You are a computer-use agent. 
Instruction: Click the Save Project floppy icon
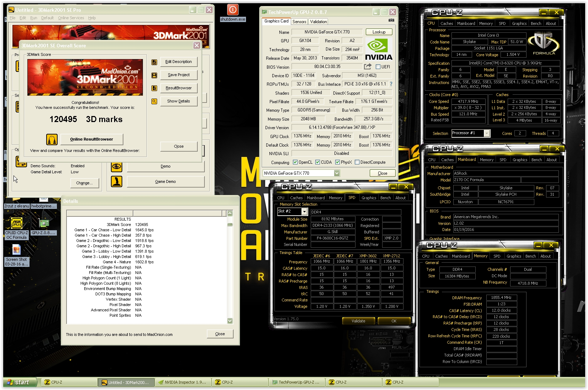click(x=154, y=75)
